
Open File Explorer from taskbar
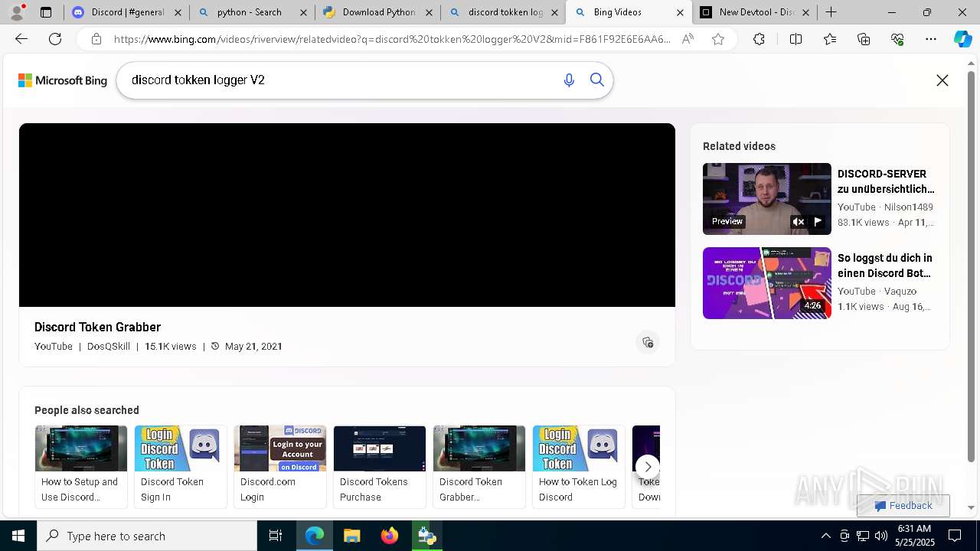351,536
